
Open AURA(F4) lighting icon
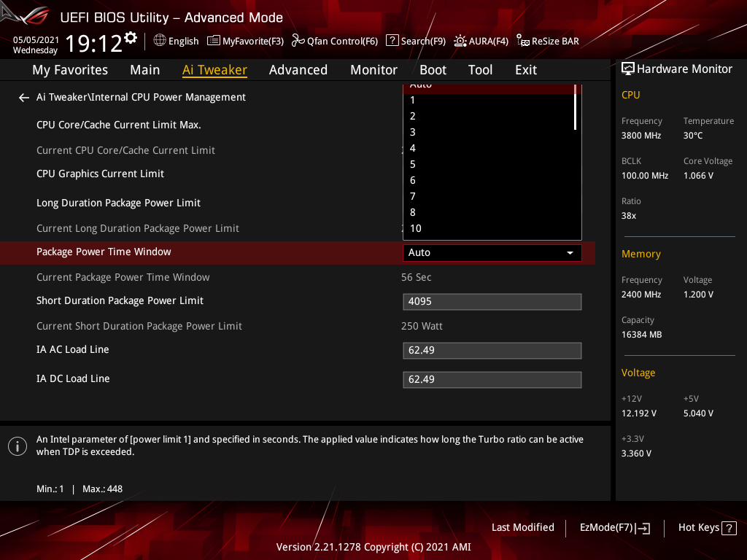pyautogui.click(x=460, y=41)
